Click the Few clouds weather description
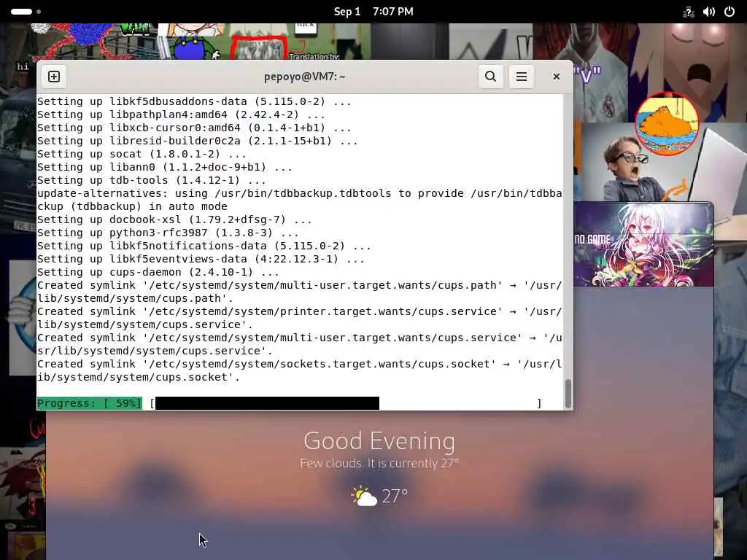The image size is (747, 560). 379,463
